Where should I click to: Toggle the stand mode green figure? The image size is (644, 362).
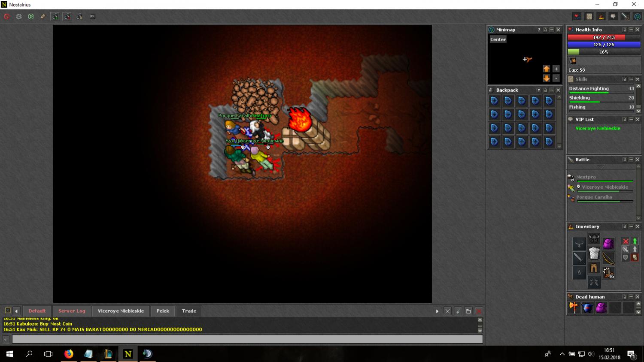click(635, 241)
